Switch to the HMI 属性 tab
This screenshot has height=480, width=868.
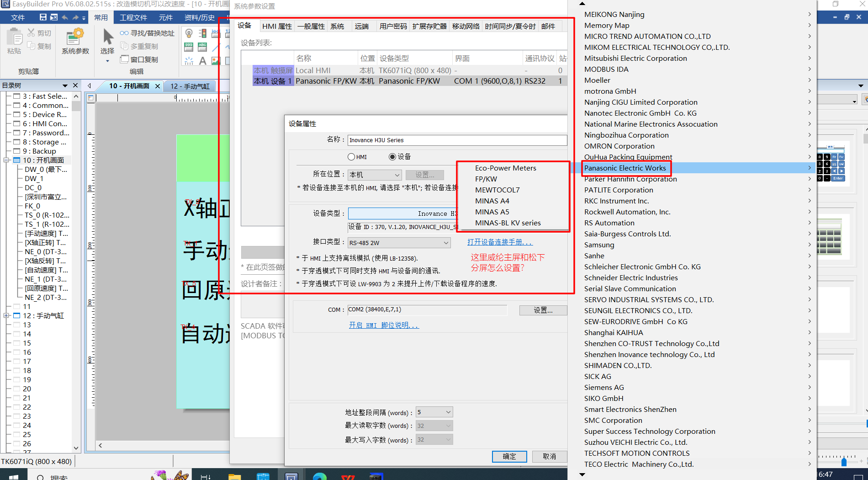click(277, 27)
